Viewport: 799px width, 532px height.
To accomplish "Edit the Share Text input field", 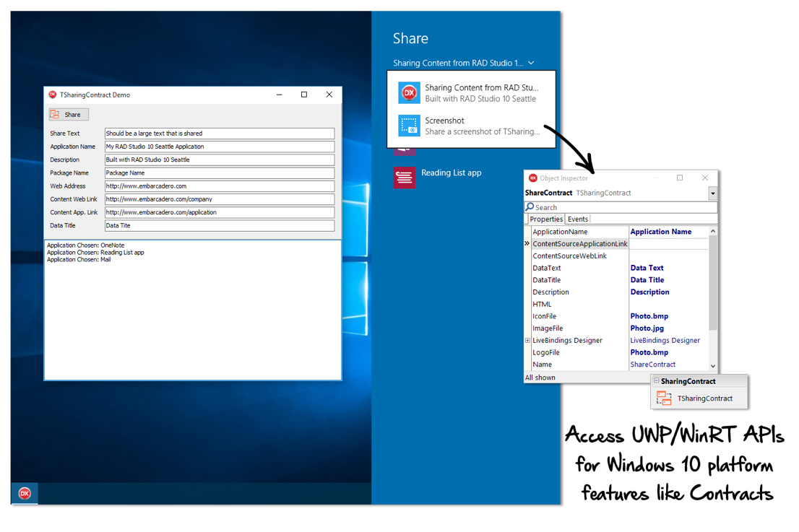I will [x=220, y=134].
